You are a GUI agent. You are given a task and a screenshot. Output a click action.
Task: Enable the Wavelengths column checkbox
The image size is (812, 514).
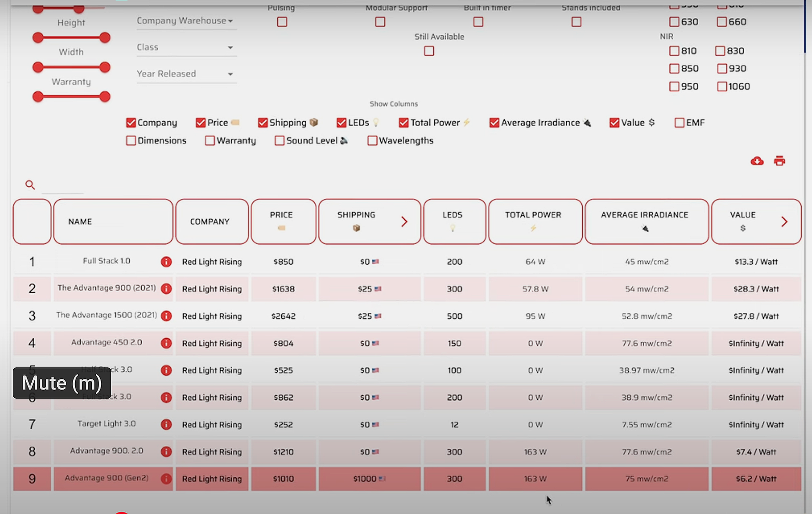(x=373, y=141)
